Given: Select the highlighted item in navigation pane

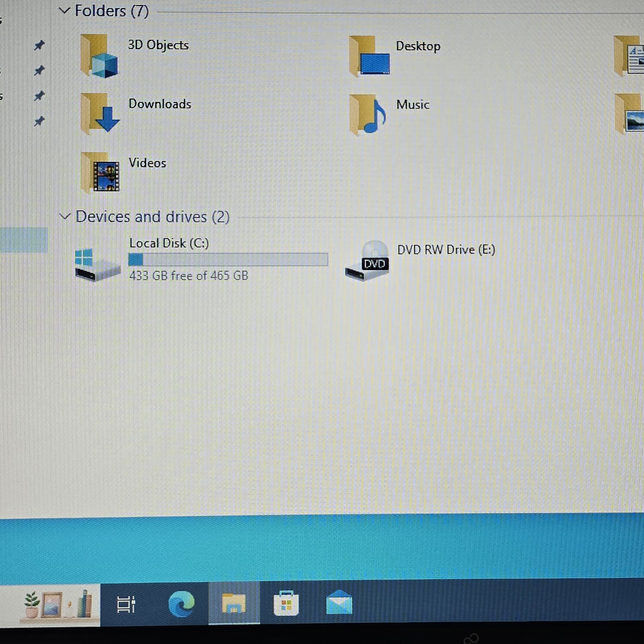Looking at the screenshot, I should coord(24,240).
